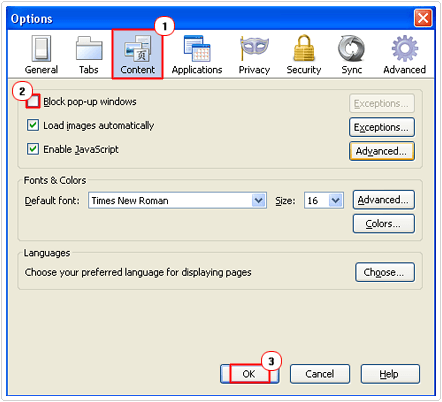Select the Content panel icon
Screen dimensions: 442x402
[x=137, y=49]
